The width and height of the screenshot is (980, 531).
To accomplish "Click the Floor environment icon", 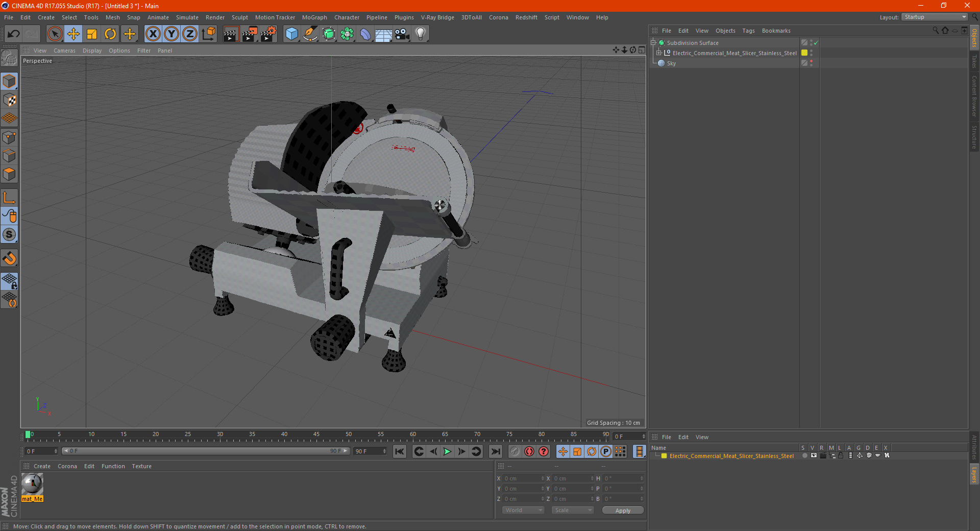I will [x=384, y=34].
